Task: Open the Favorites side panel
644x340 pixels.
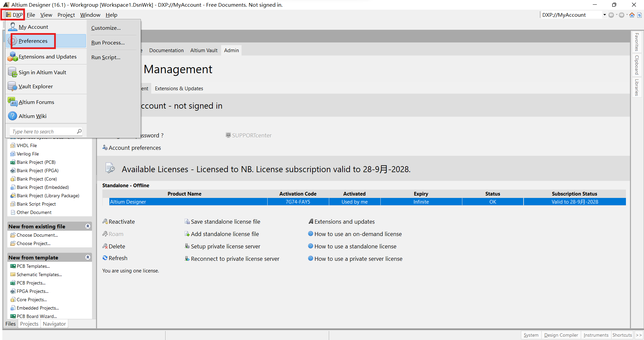Action: click(637, 42)
